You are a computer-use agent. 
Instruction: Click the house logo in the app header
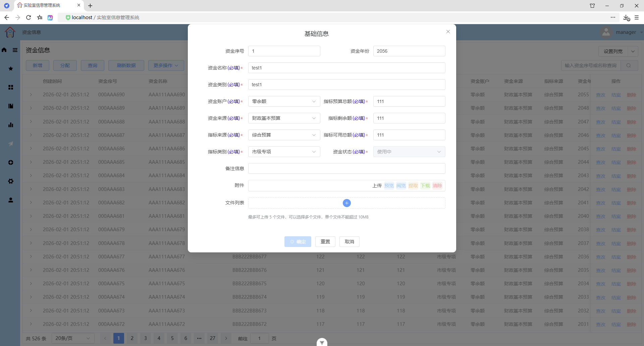point(10,32)
